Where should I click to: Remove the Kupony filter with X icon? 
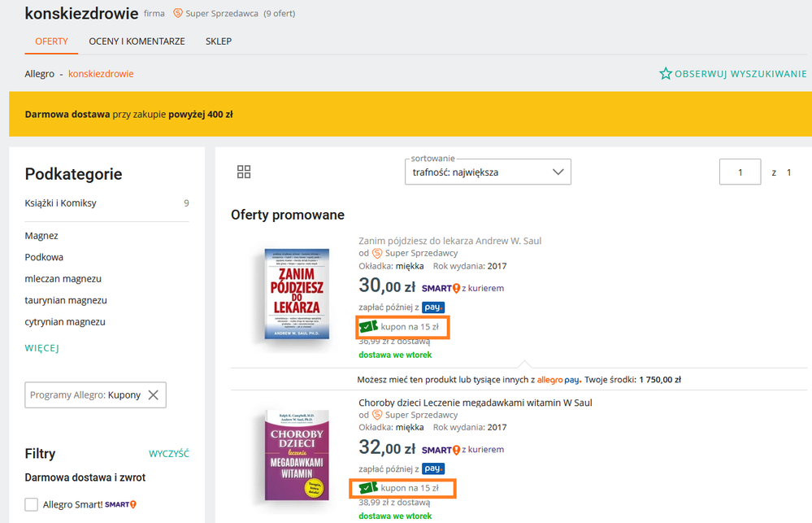tap(153, 395)
